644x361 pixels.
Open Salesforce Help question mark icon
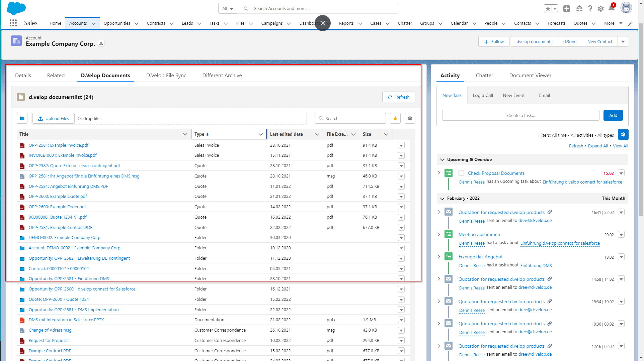590,8
